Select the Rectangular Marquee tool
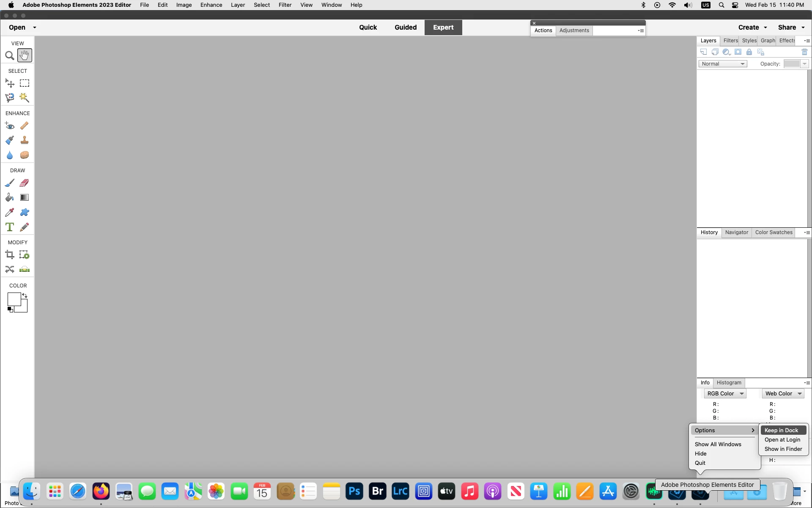This screenshot has width=812, height=508. click(x=25, y=83)
